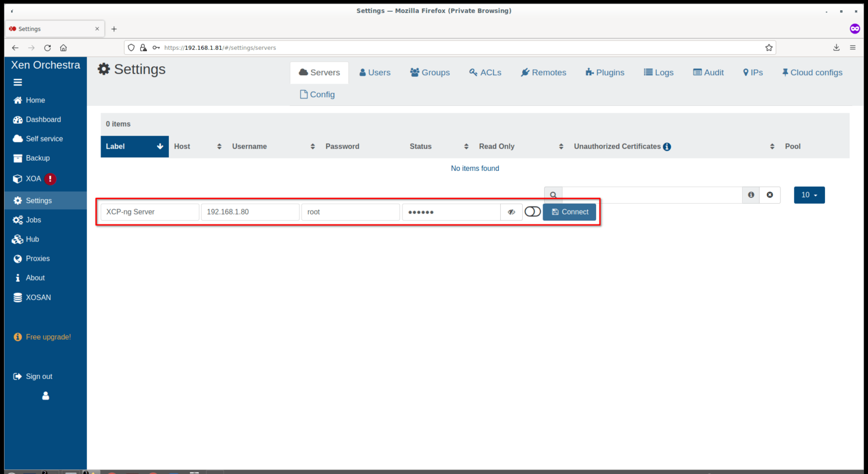
Task: Navigate to the Backup section
Action: 37,158
